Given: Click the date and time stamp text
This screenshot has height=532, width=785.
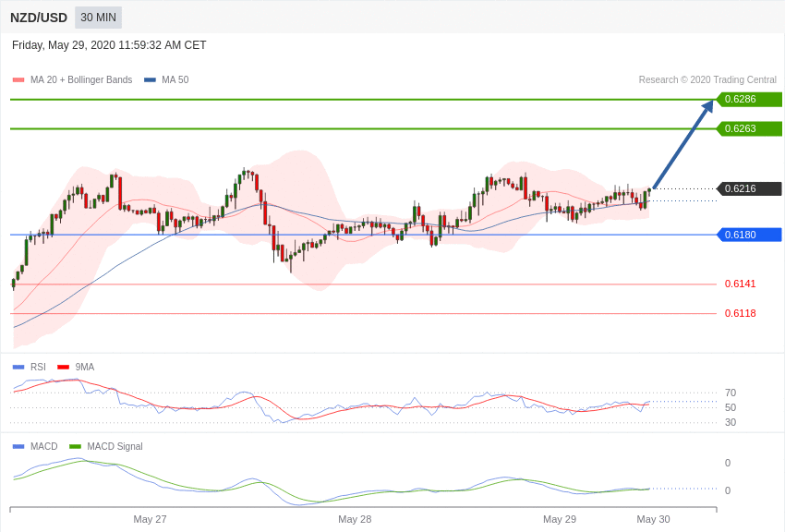Looking at the screenshot, I should tap(109, 45).
